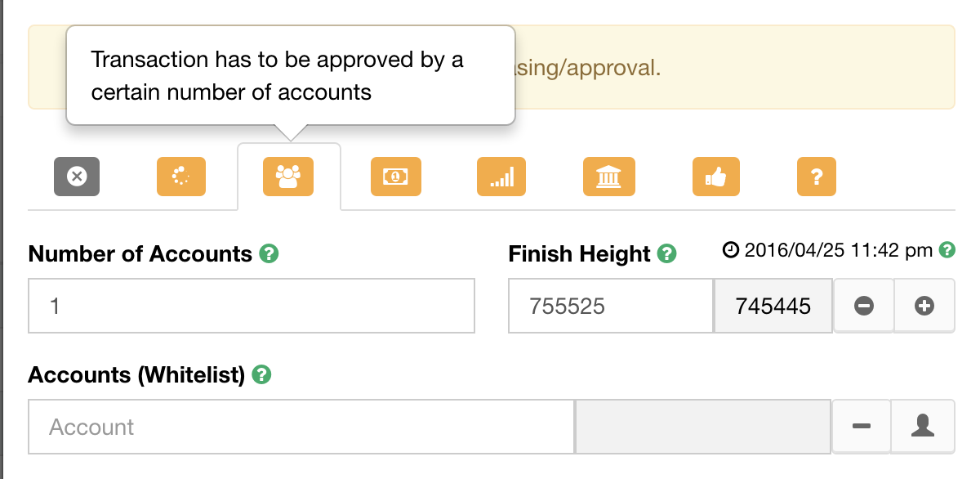
Task: Increase Finish Height with plus button
Action: tap(924, 306)
